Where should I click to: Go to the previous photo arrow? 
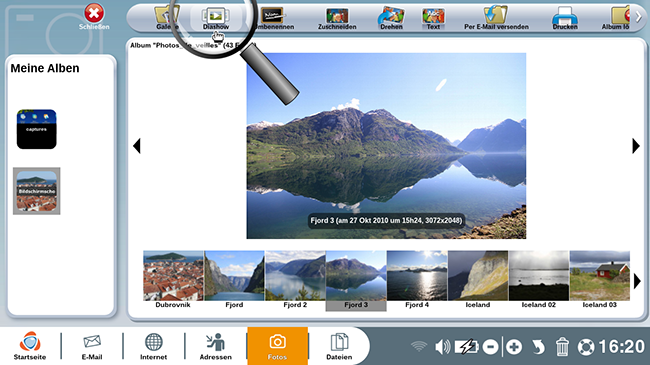click(137, 146)
